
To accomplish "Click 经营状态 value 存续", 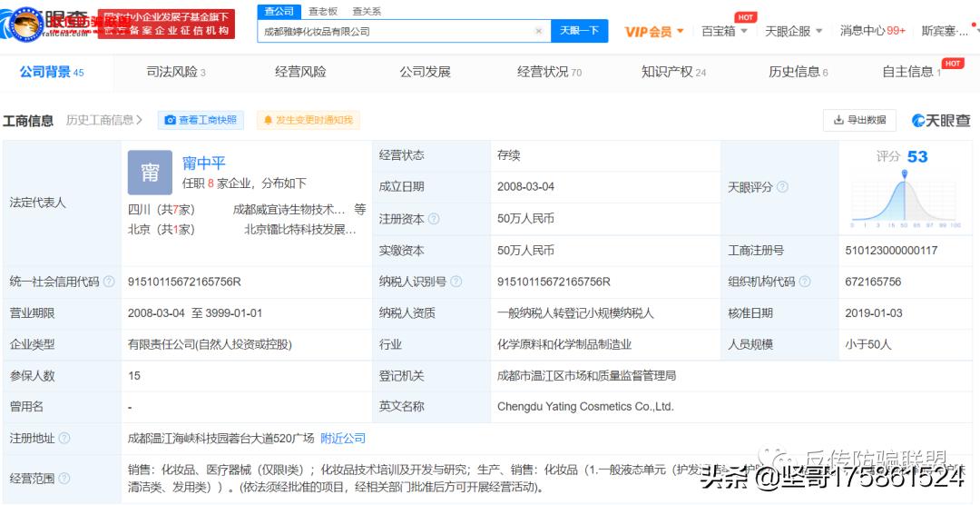I will tap(509, 155).
